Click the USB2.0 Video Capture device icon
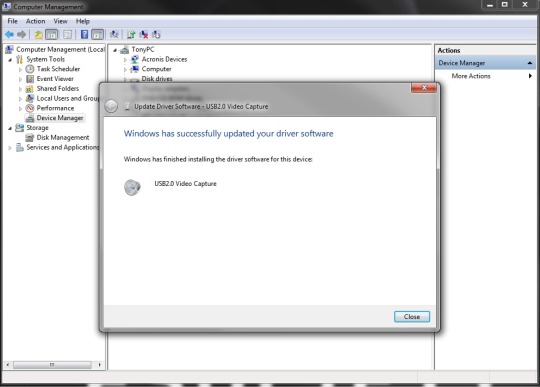This screenshot has width=540, height=387. [132, 187]
